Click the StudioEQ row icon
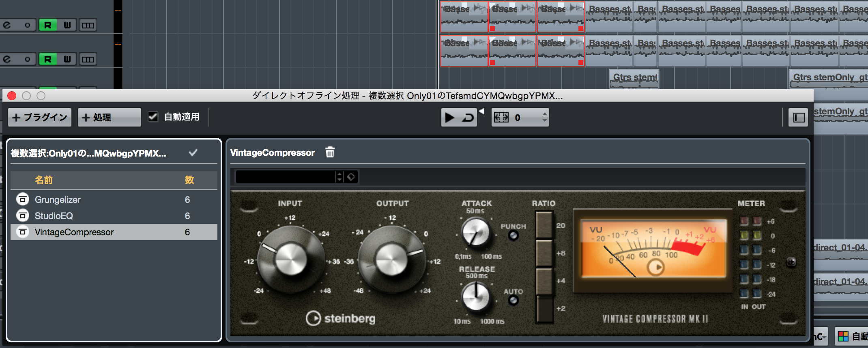The height and width of the screenshot is (348, 868). tap(23, 216)
